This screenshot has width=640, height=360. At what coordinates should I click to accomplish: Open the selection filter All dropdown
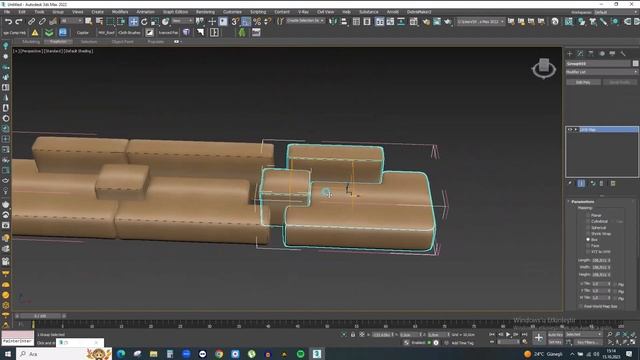point(71,21)
